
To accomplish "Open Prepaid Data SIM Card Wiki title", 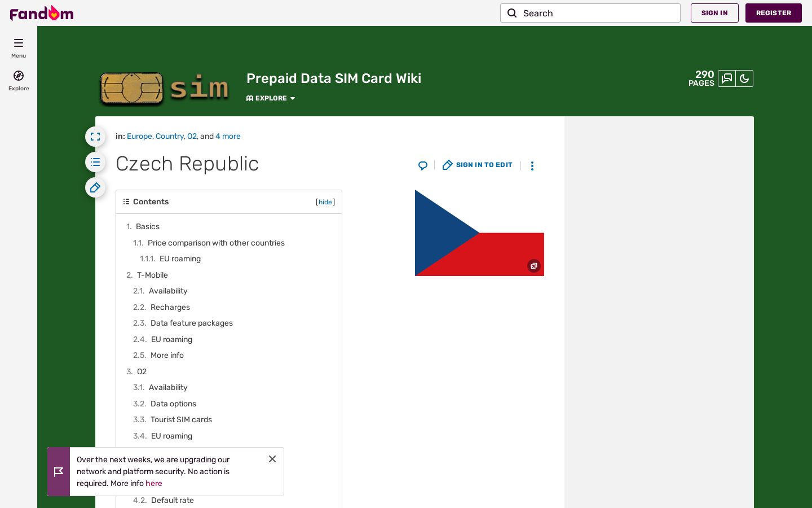I will click(334, 78).
